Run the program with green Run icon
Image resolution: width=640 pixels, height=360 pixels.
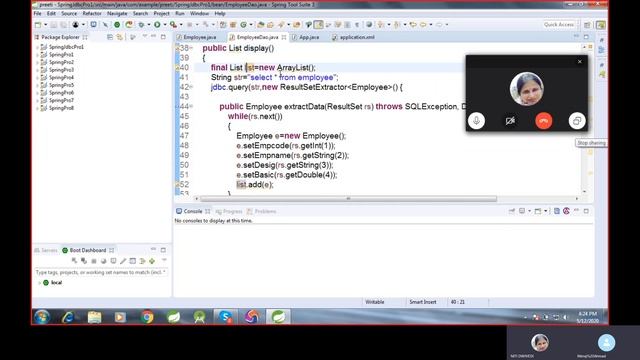(157, 25)
